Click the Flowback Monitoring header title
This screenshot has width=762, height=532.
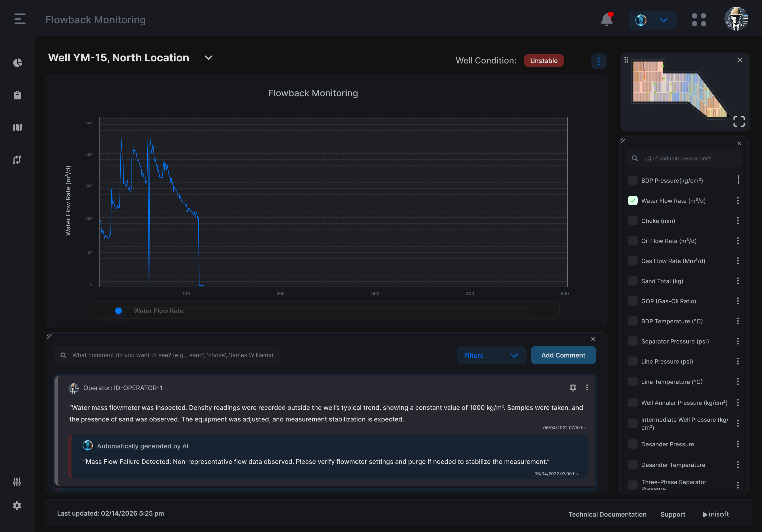96,20
